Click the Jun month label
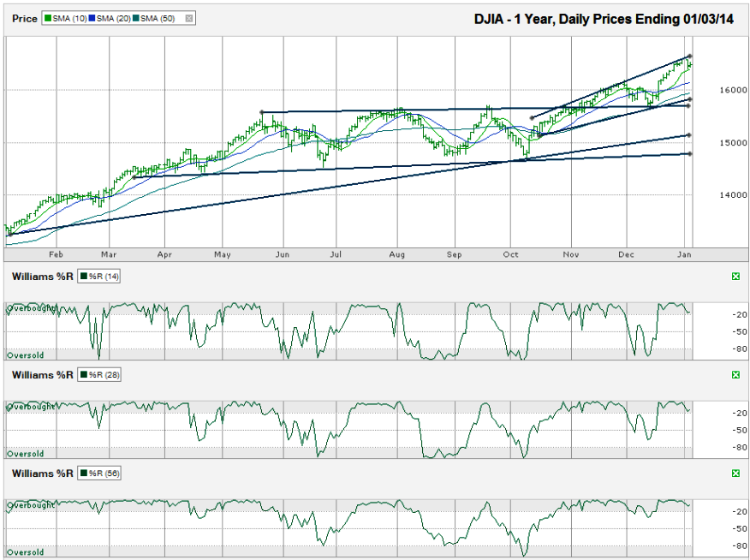Viewport: 750px width, 560px height. 283,254
